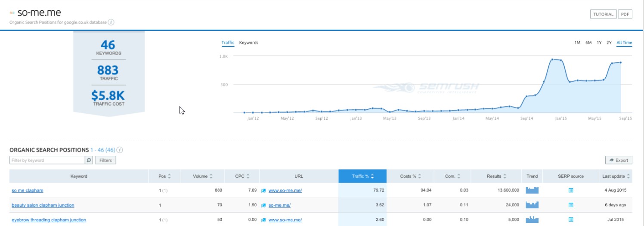The image size is (644, 226).
Task: Select 1M time range
Action: [x=577, y=43]
